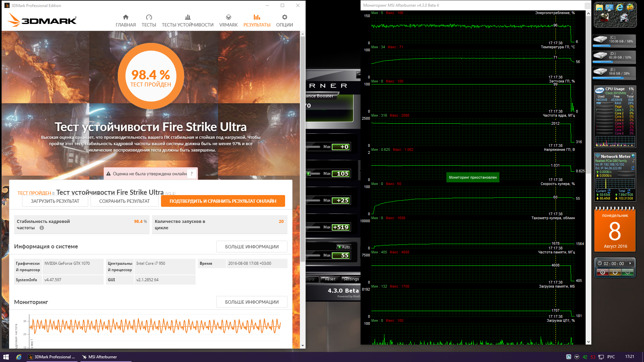Click the frame rate stability info icon

[x=42, y=228]
